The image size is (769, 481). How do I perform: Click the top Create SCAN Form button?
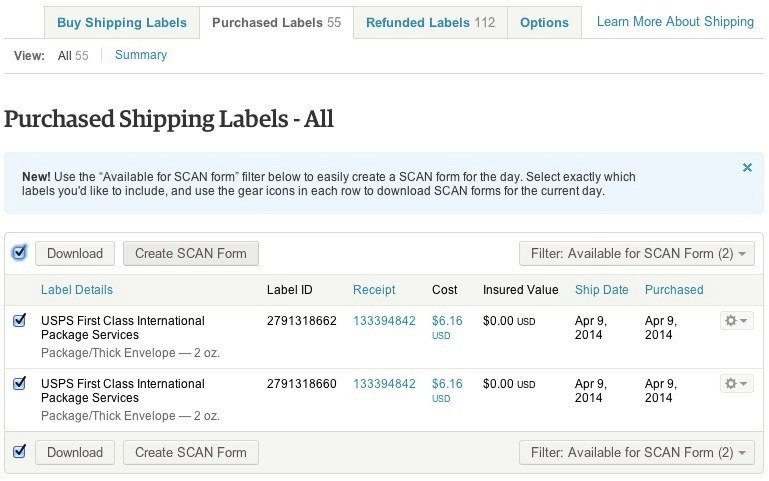191,253
